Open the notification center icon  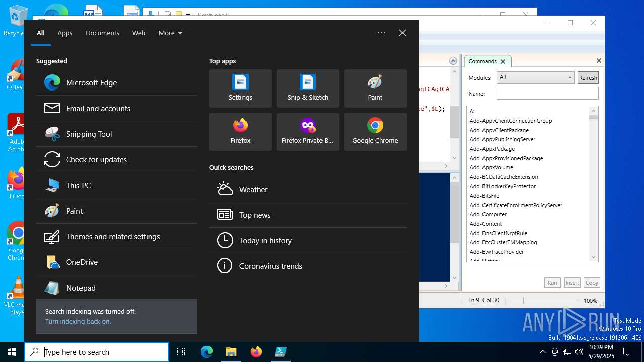pyautogui.click(x=627, y=352)
